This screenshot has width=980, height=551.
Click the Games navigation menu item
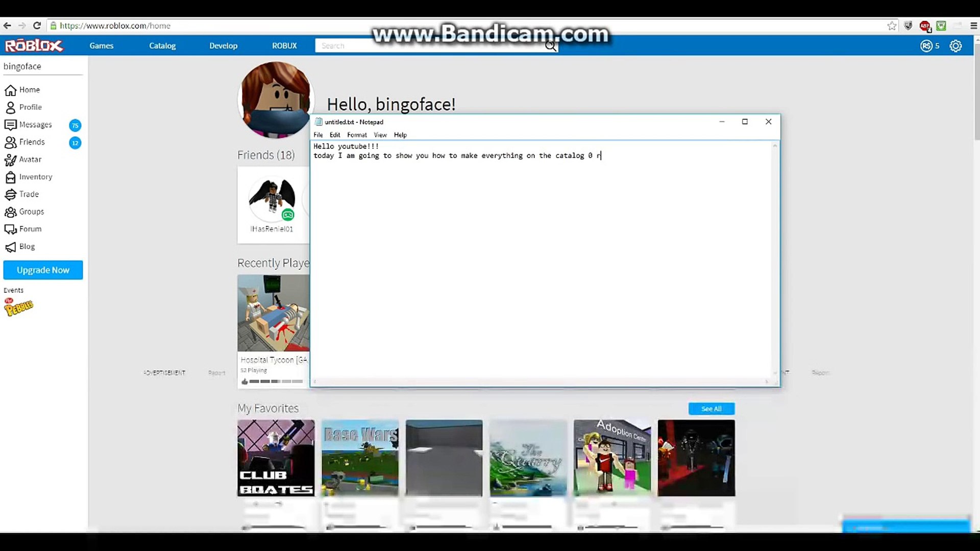(x=101, y=45)
